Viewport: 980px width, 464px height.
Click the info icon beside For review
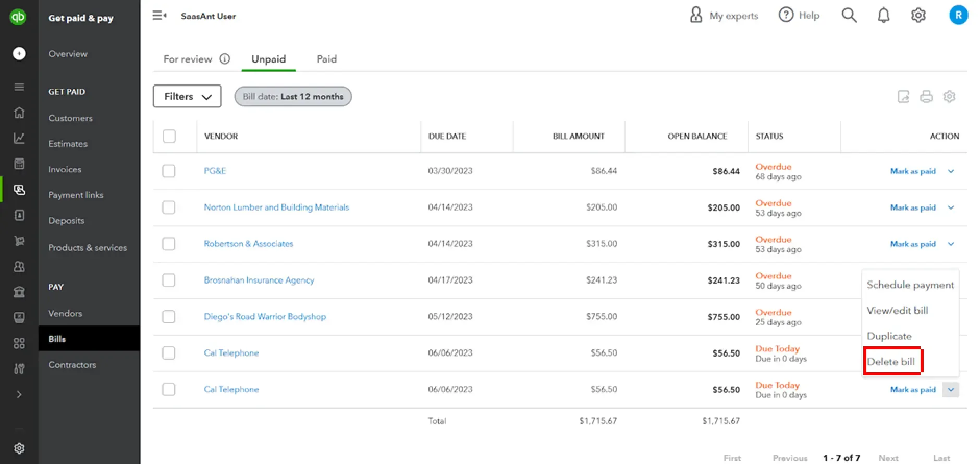225,59
